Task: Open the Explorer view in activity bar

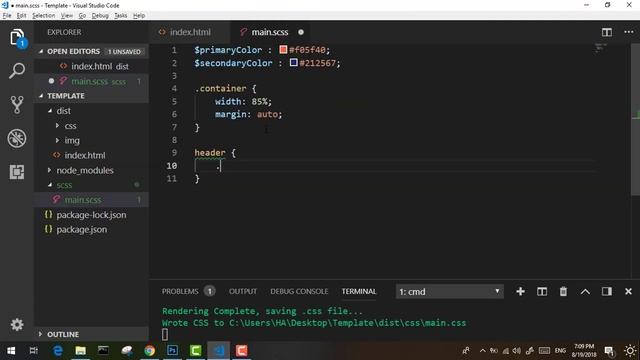Action: [x=17, y=38]
